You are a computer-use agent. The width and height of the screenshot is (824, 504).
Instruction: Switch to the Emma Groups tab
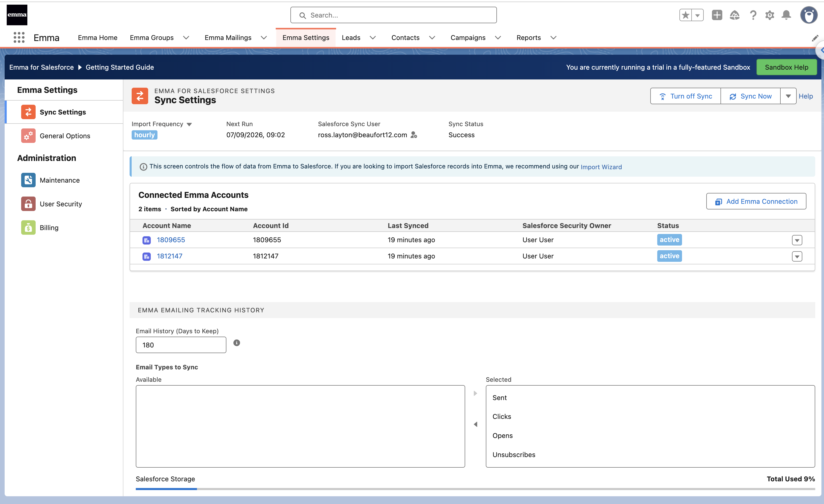(x=152, y=37)
